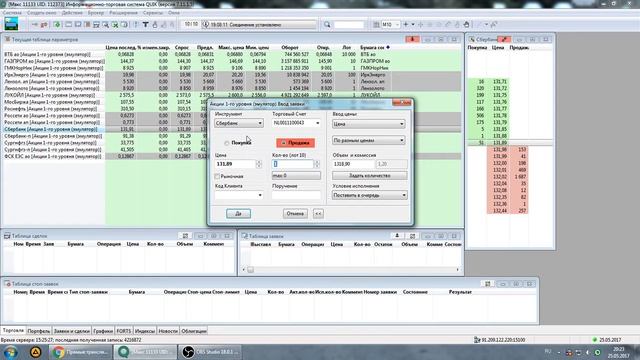Open Условие исполнения dropdown Поставить в очередь
Screen dimensions: 640x360
[x=370, y=196]
